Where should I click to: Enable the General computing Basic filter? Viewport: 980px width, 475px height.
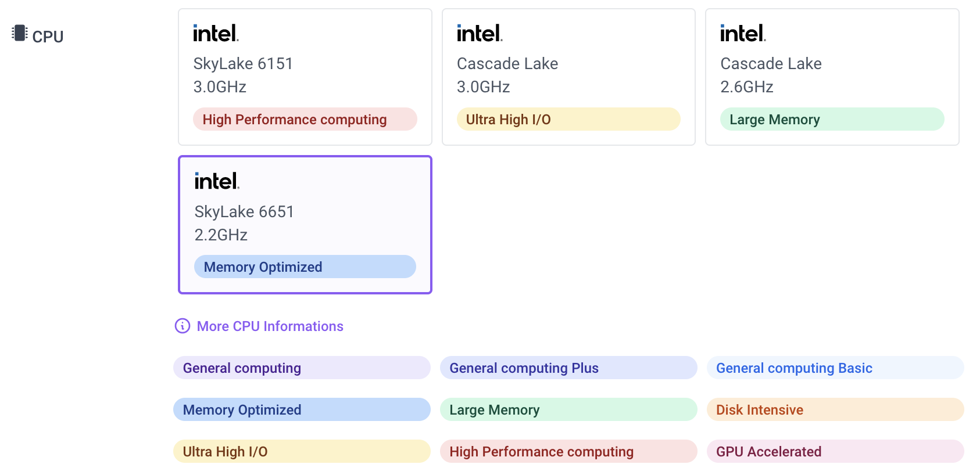click(835, 368)
